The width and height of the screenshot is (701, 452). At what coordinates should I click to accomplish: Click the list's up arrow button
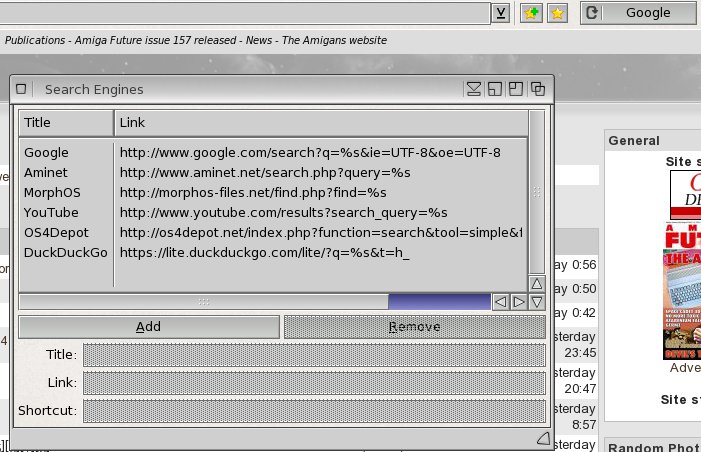click(537, 284)
